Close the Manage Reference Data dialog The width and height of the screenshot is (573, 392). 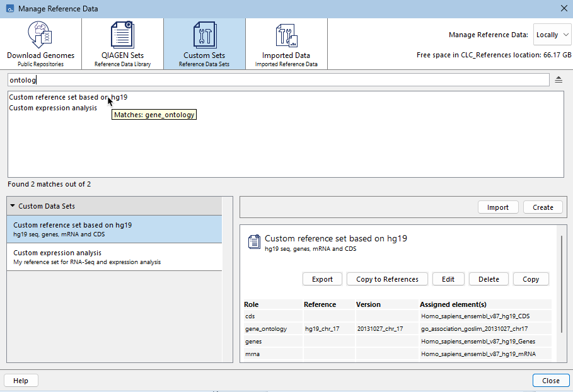tap(551, 380)
